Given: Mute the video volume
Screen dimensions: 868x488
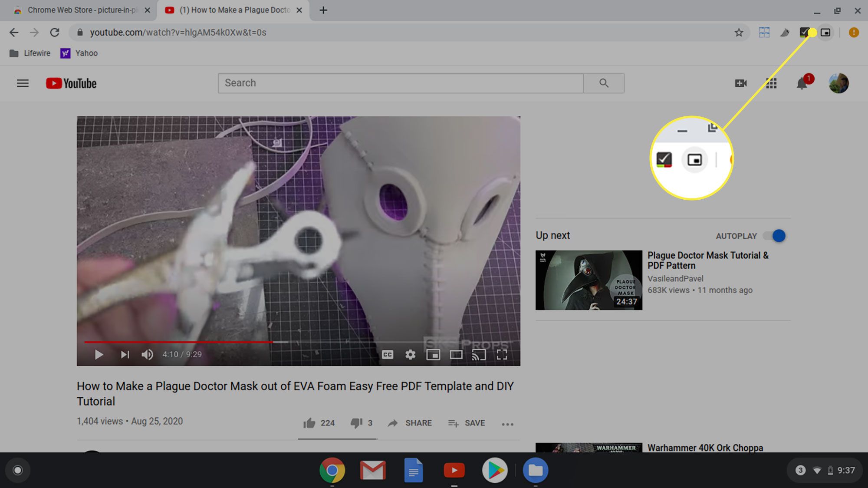Looking at the screenshot, I should [x=147, y=355].
